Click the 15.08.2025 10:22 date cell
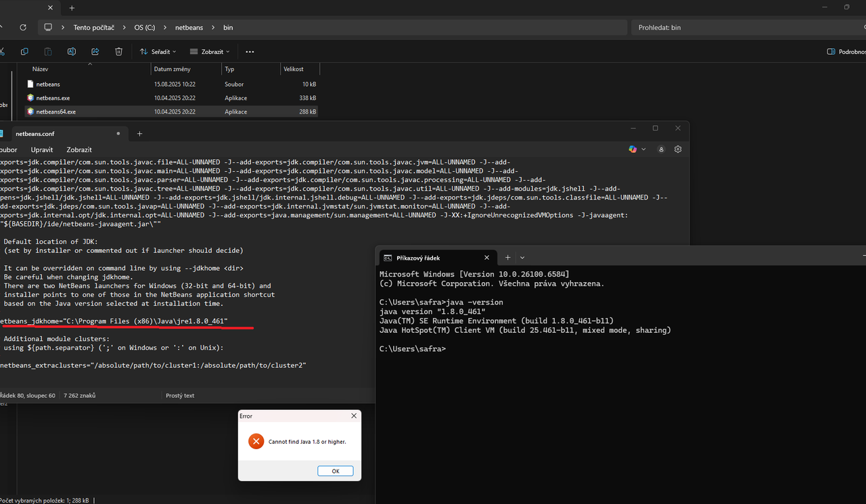This screenshot has width=866, height=504. [175, 84]
